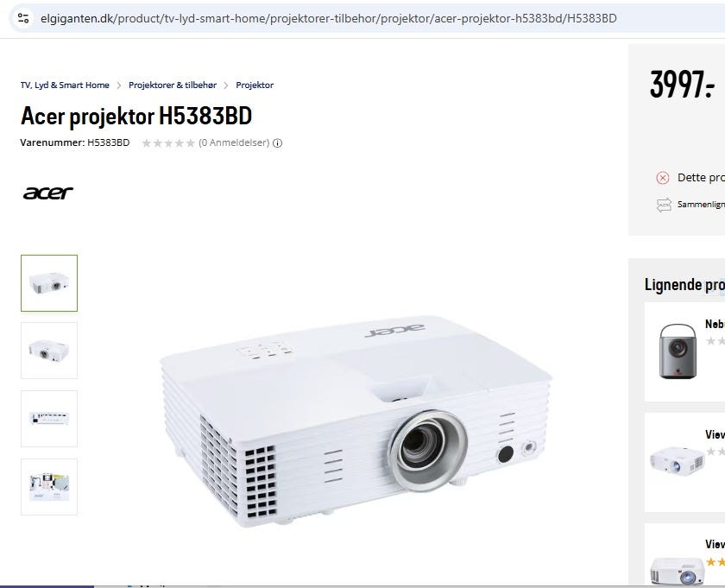Viewport: 725px width, 588px height.
Task: Click the main Acer projector image
Action: [355, 421]
